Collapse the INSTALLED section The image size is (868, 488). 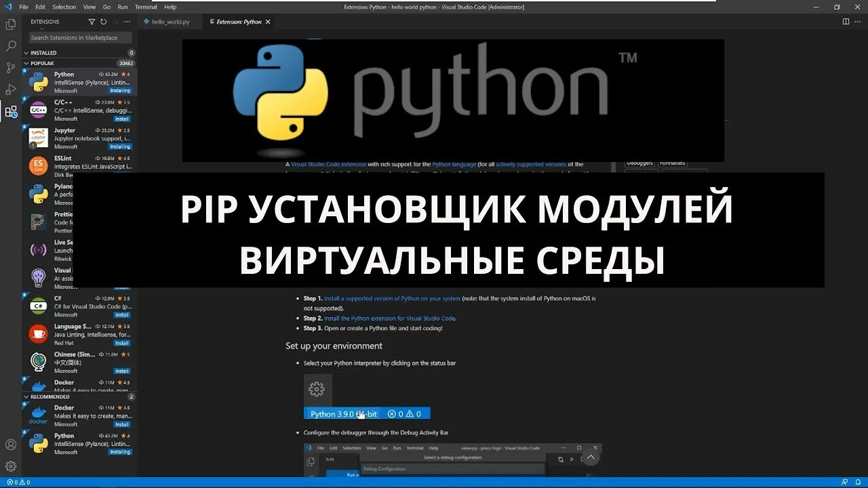pyautogui.click(x=43, y=52)
